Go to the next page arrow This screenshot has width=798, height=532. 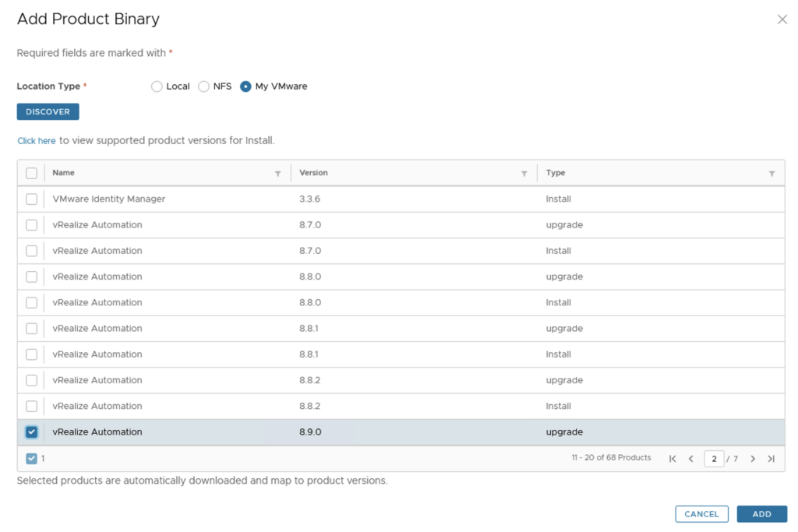click(x=753, y=459)
